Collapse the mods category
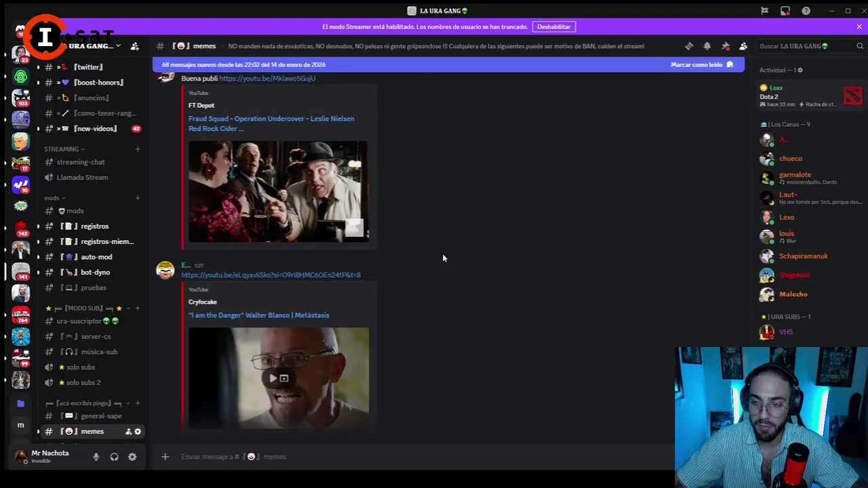This screenshot has width=868, height=488. pyautogui.click(x=55, y=198)
